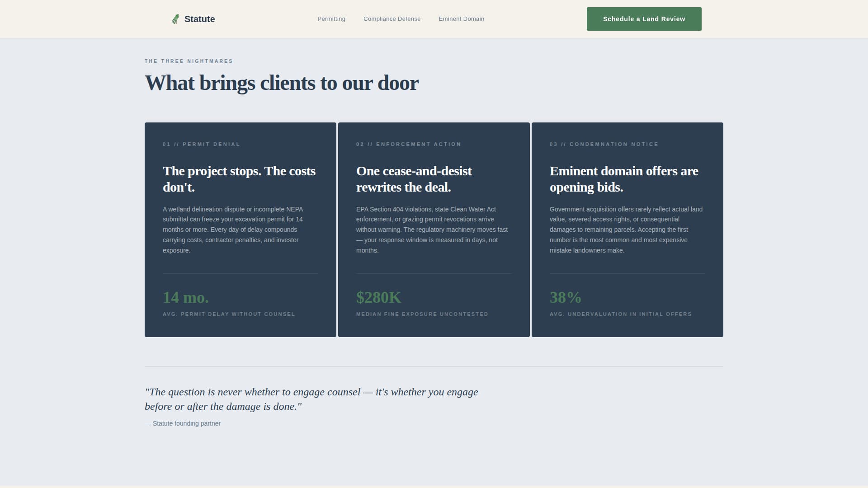
Task: Click 'Eminent domain offers are opening bids.' heading
Action: coord(623,179)
